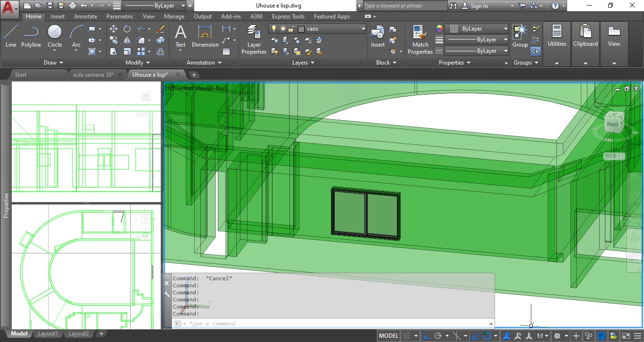Open the Annotate ribbon tab

[86, 16]
